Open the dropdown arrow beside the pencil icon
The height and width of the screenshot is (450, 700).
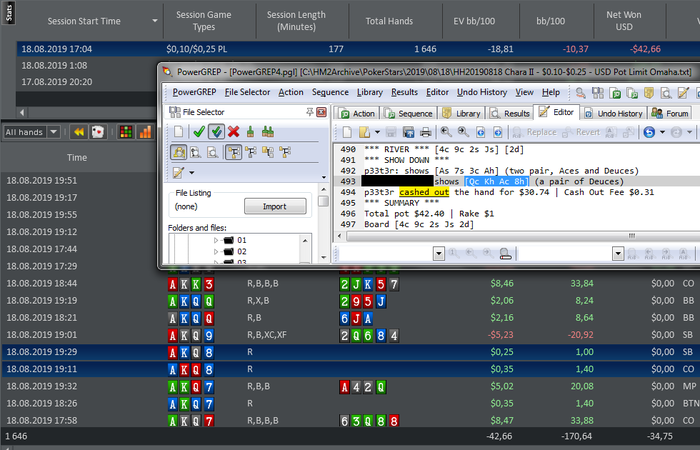(x=192, y=173)
